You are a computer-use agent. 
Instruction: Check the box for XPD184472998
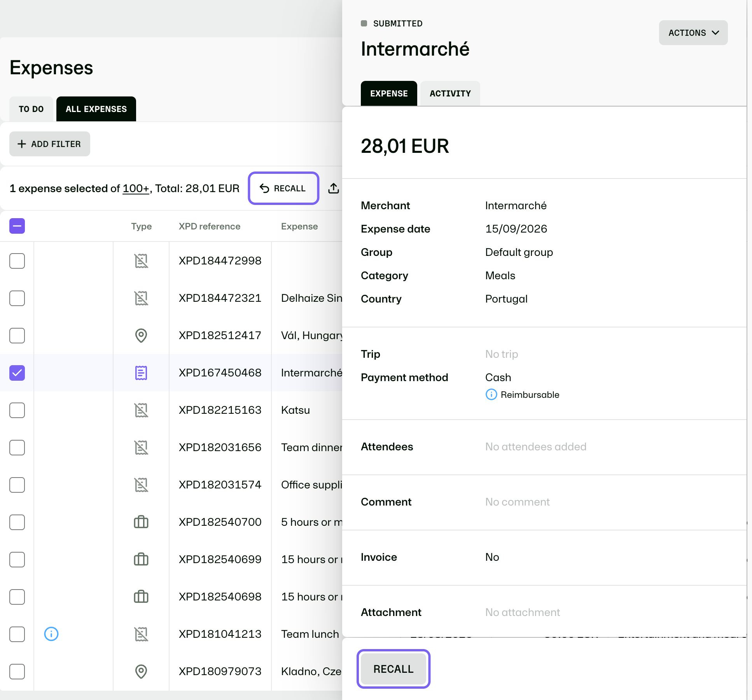(17, 261)
